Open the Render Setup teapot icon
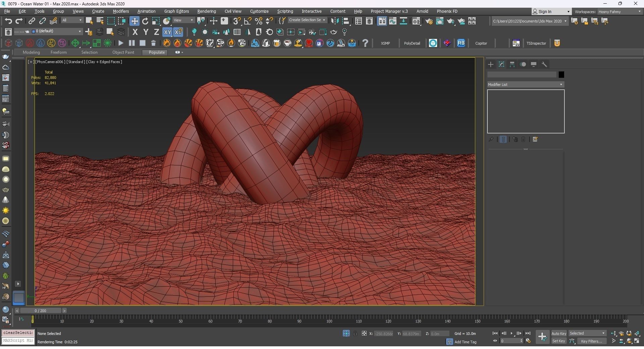 click(429, 21)
